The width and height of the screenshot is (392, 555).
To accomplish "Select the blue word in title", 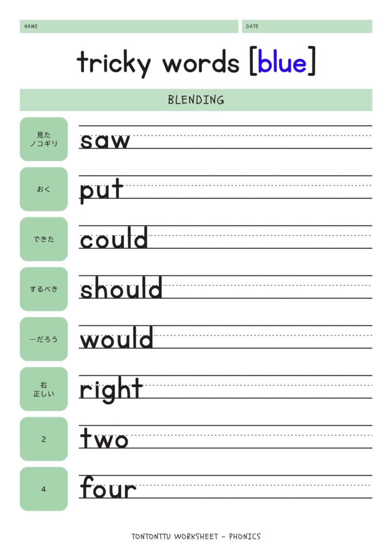I will 282,62.
